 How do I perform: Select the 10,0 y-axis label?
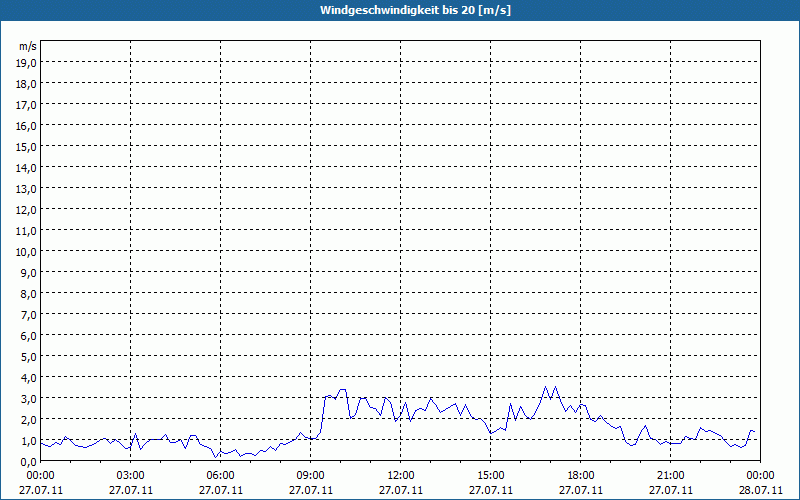tap(26, 252)
